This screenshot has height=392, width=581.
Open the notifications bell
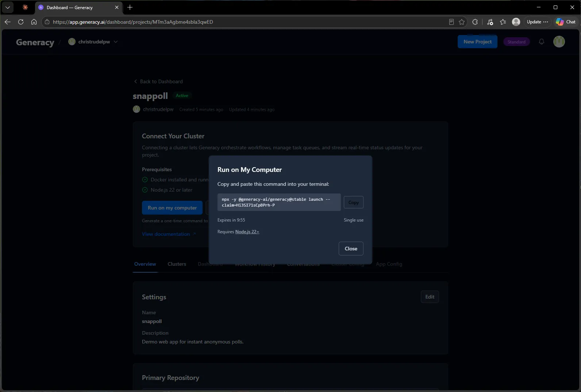[x=542, y=42]
